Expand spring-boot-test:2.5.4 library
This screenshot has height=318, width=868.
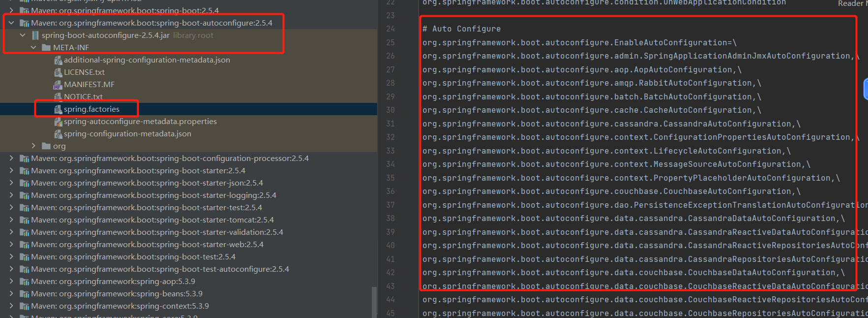click(11, 256)
